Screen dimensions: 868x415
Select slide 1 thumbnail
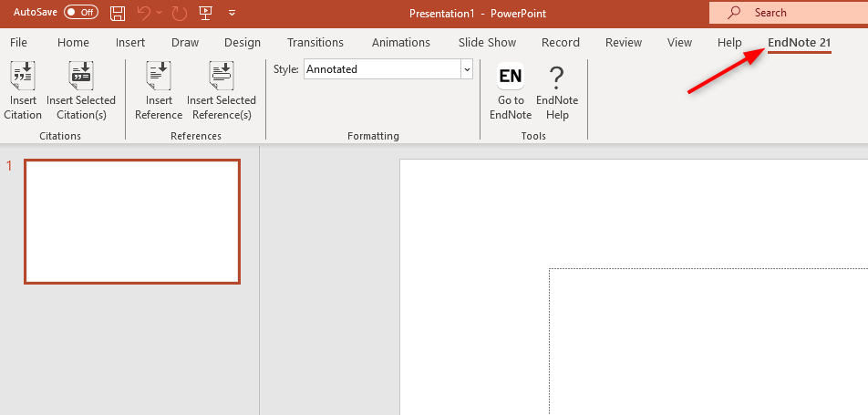point(132,222)
